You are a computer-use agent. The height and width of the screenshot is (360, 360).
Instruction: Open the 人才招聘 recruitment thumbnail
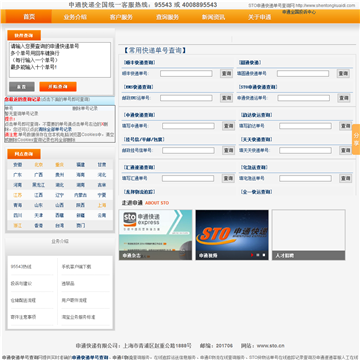click(309, 235)
